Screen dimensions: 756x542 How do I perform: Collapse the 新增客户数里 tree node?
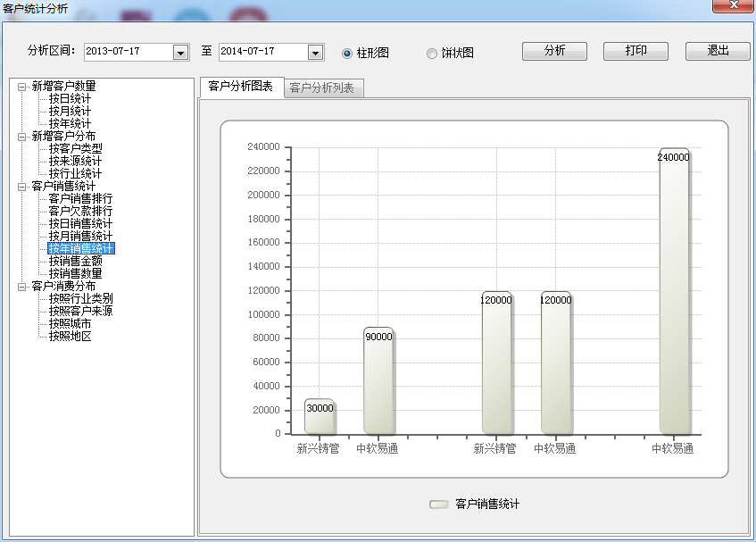pyautogui.click(x=21, y=87)
